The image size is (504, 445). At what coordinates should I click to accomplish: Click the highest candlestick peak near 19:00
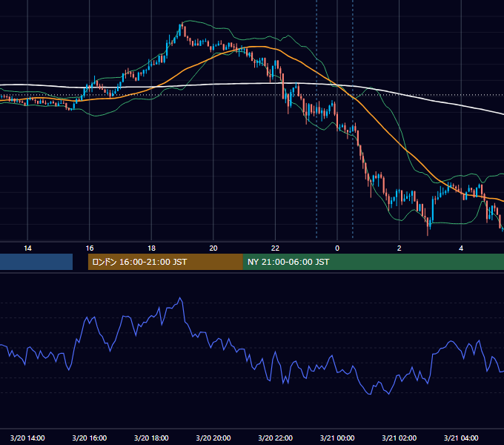182,23
